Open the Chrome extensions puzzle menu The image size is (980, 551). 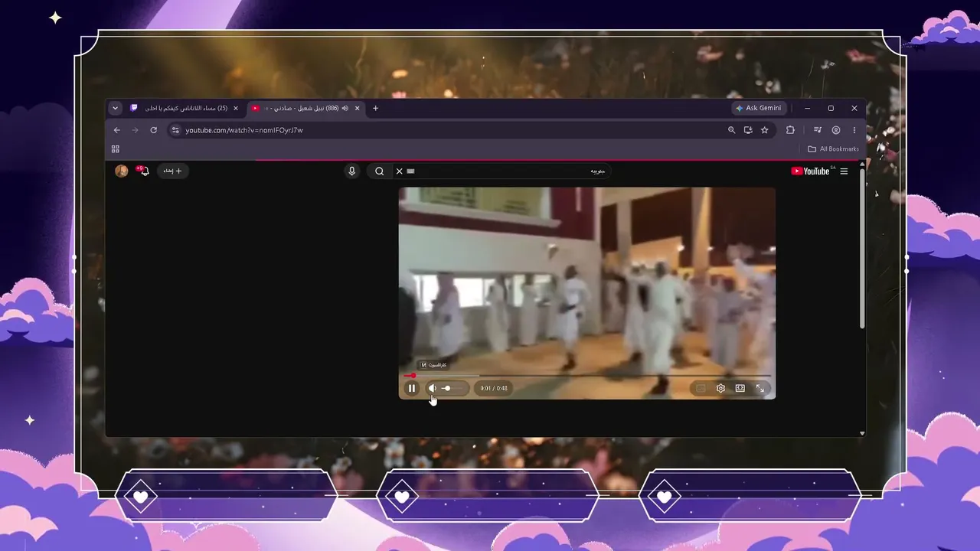point(790,130)
